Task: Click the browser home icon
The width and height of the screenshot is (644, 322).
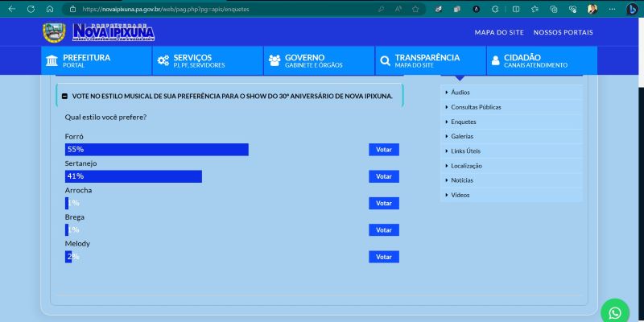Action: click(50, 9)
